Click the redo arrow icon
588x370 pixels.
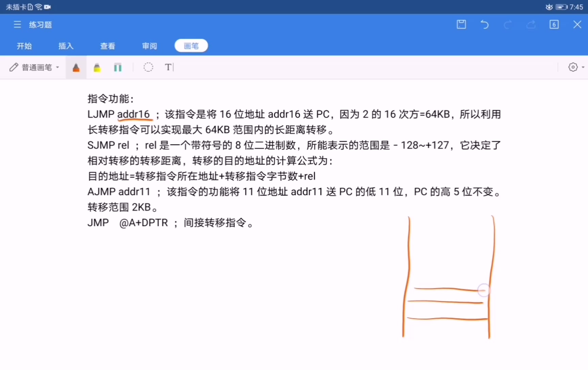click(508, 24)
